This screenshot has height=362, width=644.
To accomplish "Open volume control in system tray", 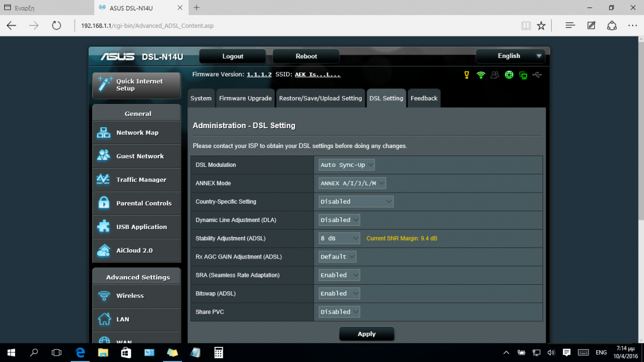I will coord(551,352).
